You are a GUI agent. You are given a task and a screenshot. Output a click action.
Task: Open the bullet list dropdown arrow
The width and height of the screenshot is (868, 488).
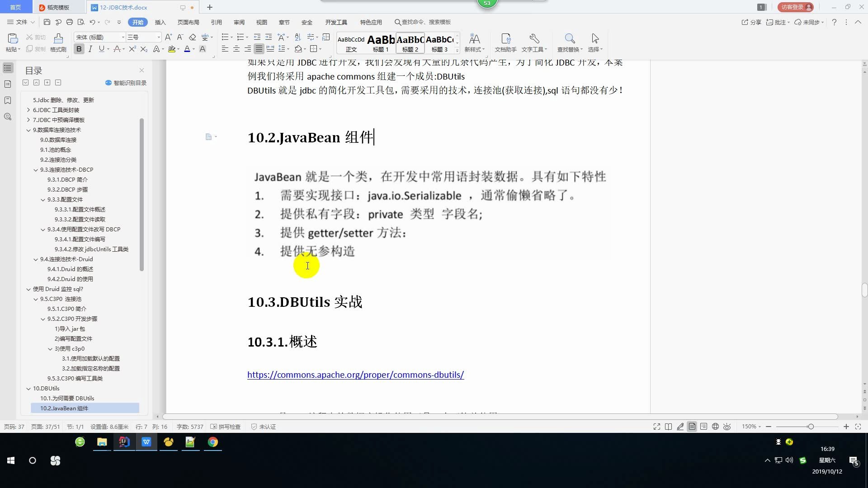pyautogui.click(x=231, y=37)
